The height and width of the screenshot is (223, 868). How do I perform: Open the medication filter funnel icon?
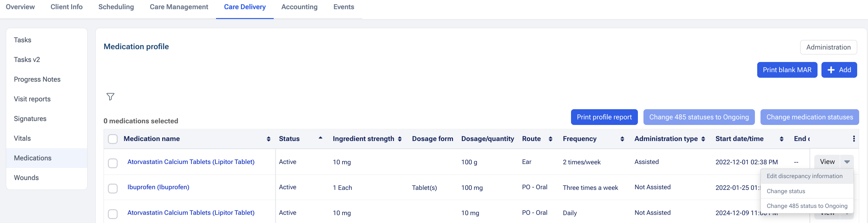(110, 97)
